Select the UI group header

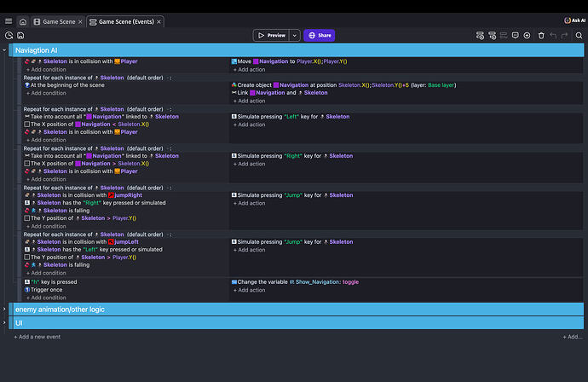coord(298,322)
